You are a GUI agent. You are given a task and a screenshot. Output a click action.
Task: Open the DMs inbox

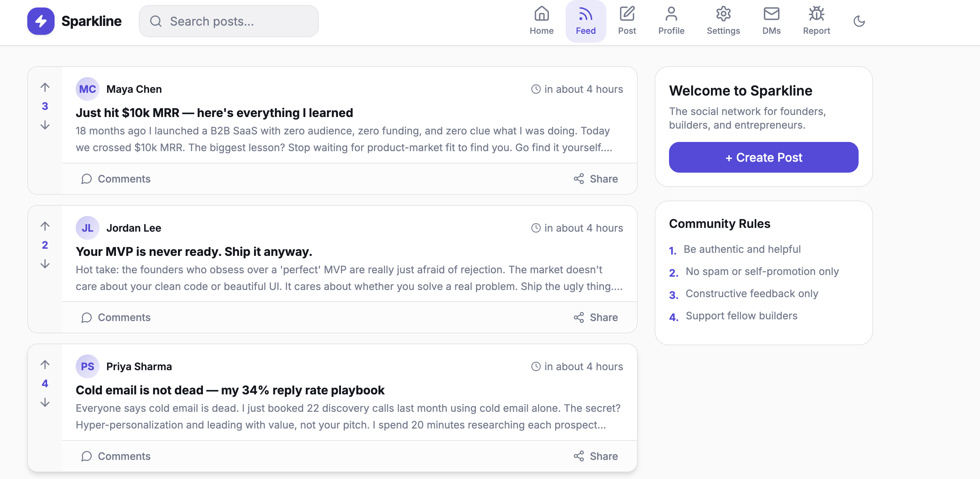click(771, 21)
